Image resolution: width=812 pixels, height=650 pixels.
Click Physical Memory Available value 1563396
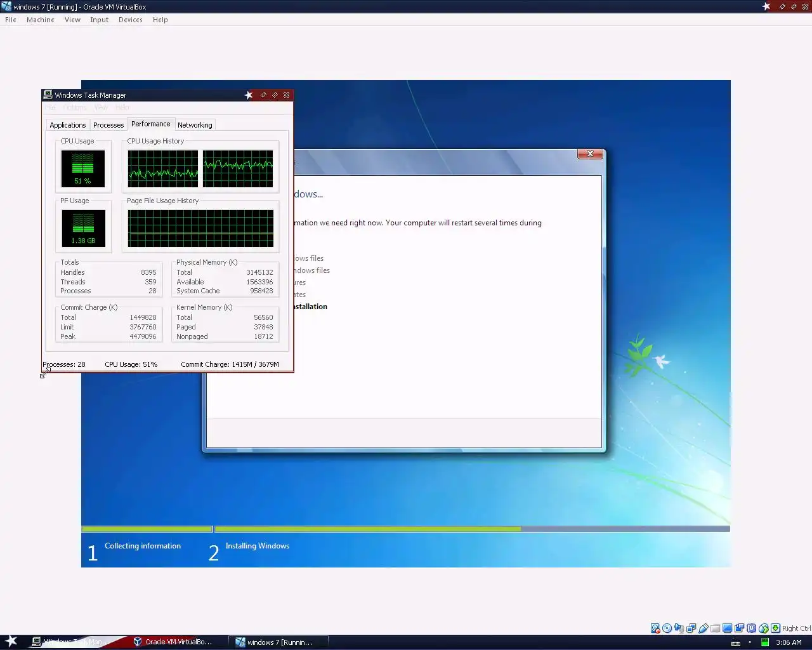coord(259,282)
